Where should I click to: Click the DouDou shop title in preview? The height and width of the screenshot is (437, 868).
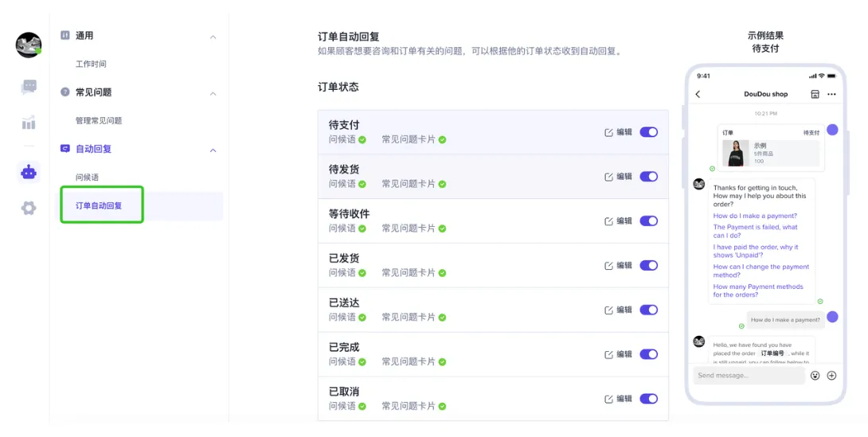point(765,94)
